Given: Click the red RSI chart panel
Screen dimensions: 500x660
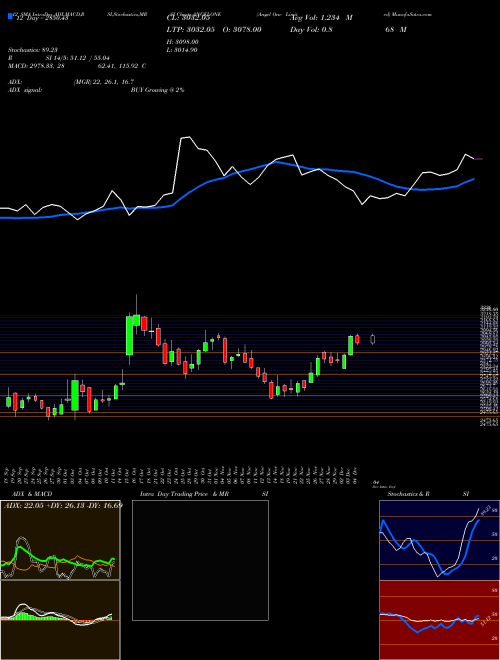Looking at the screenshot, I should tap(439, 620).
